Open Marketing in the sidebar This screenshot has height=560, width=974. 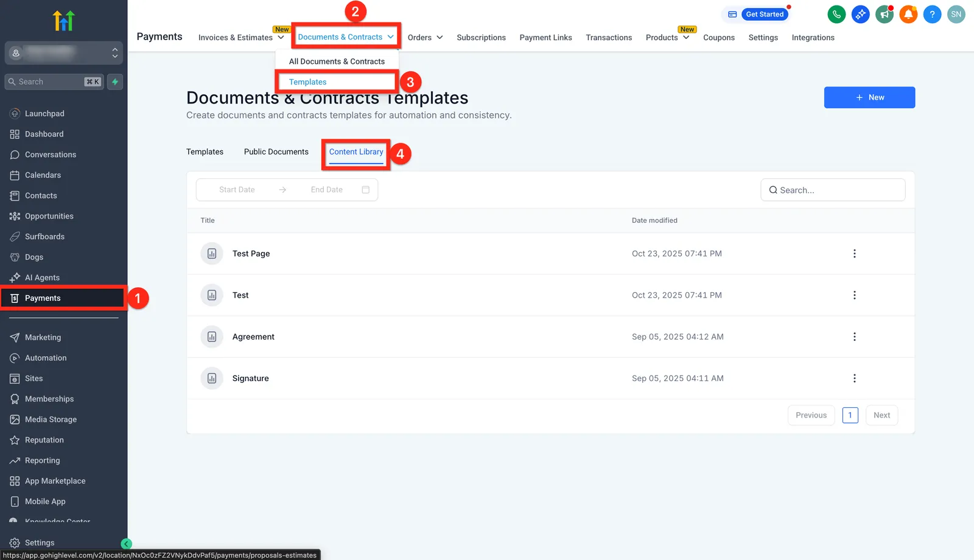43,337
